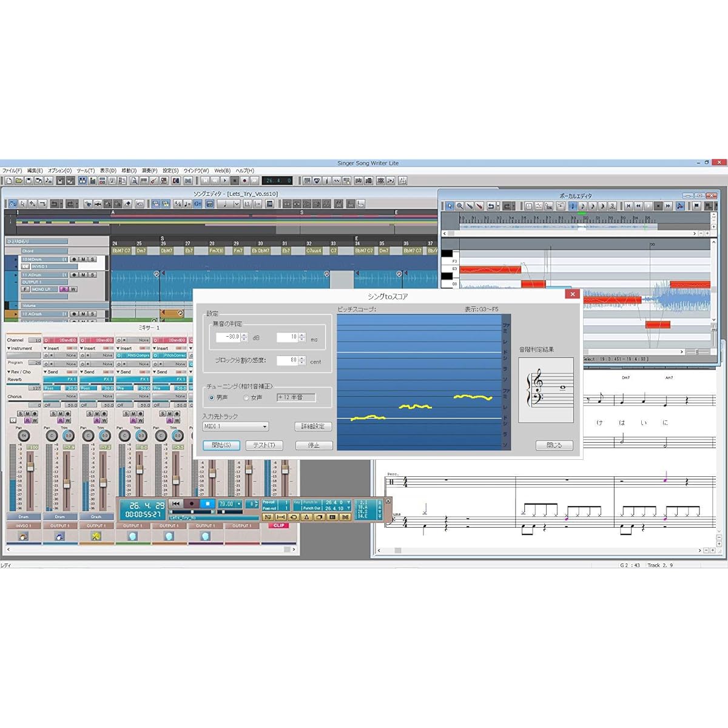Click the time signature 4/4 icon in Song Editor

[x=178, y=204]
